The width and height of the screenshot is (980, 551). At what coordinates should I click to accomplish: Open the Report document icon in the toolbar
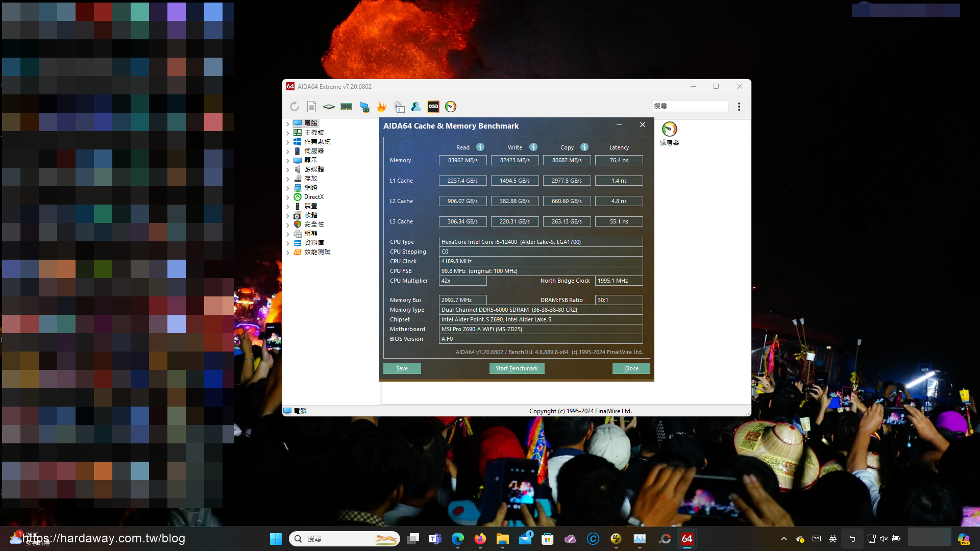pyautogui.click(x=312, y=107)
